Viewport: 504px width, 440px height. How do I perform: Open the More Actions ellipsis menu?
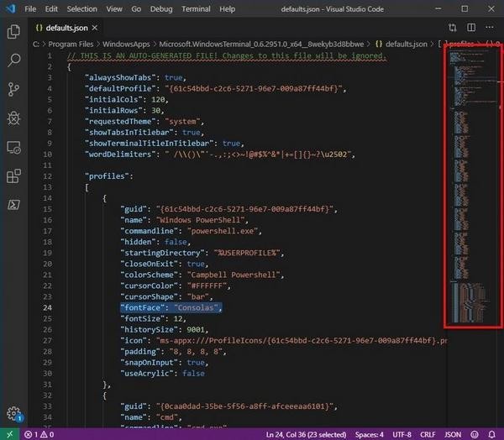tap(489, 28)
